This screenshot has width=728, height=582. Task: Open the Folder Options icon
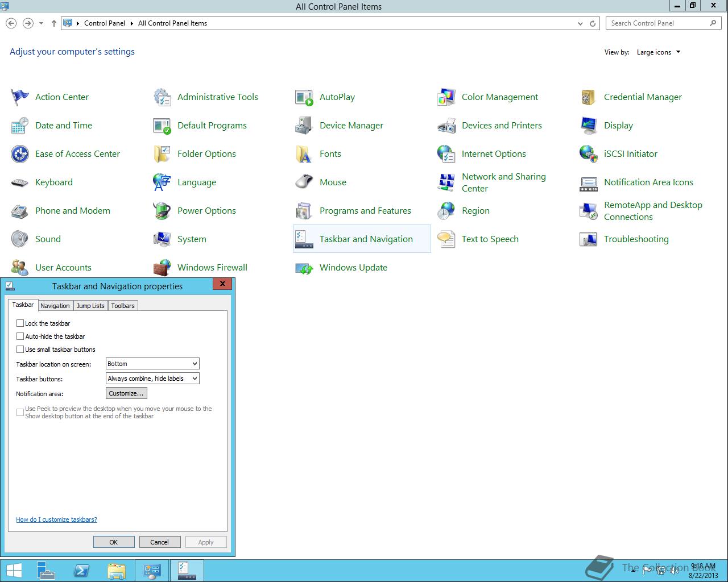click(162, 154)
